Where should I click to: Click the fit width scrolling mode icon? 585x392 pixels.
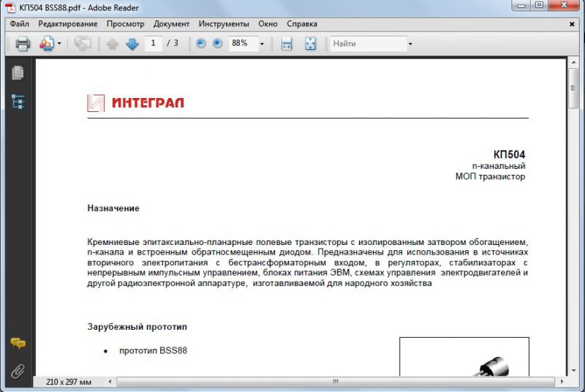287,44
